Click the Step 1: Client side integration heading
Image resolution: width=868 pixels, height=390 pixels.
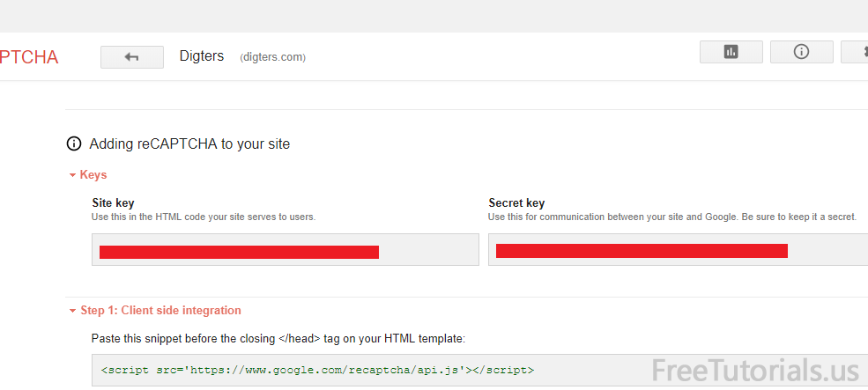pyautogui.click(x=160, y=311)
